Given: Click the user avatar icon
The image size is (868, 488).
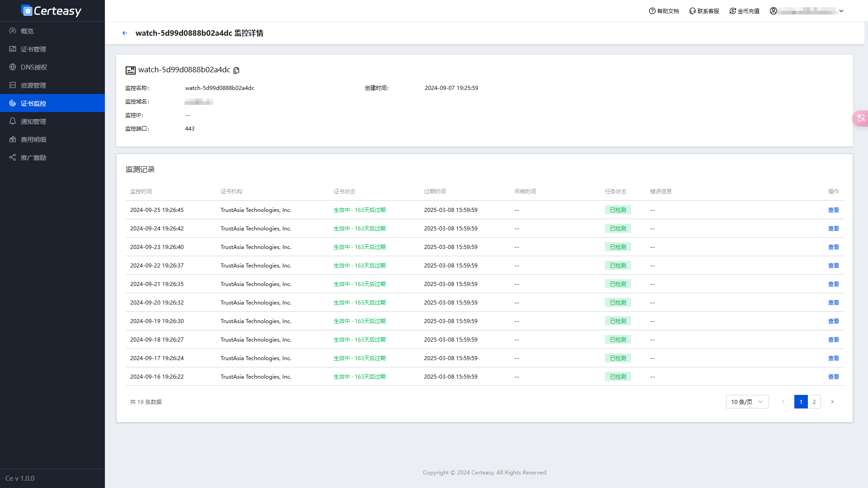Looking at the screenshot, I should (774, 11).
